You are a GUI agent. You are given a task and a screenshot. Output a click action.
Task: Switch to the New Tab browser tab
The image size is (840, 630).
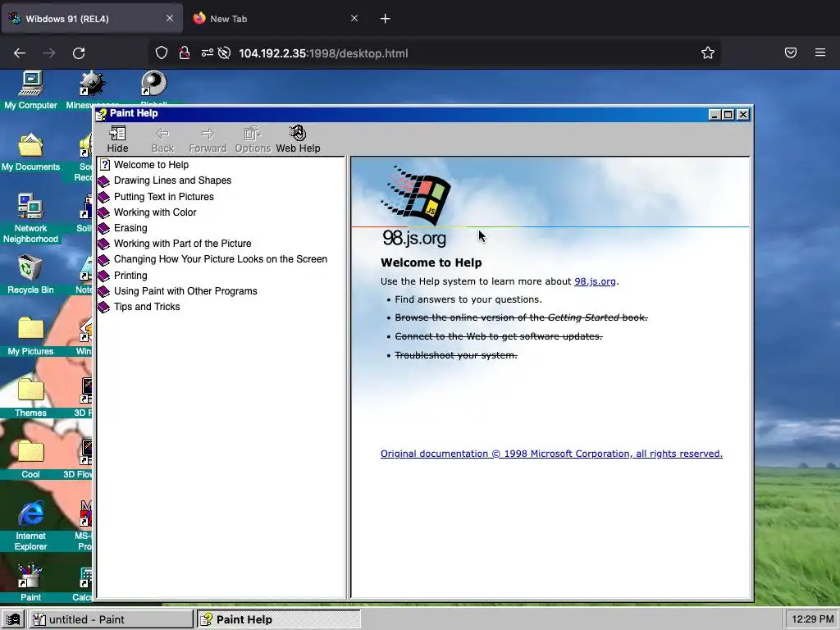pyautogui.click(x=274, y=19)
